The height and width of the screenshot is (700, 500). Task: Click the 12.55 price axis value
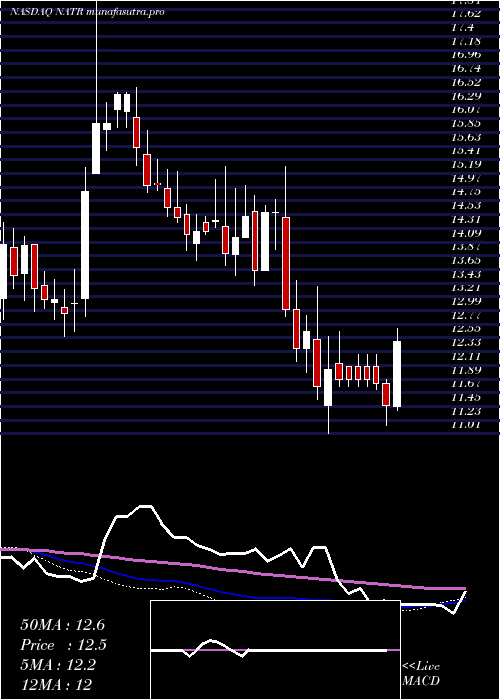(x=466, y=329)
